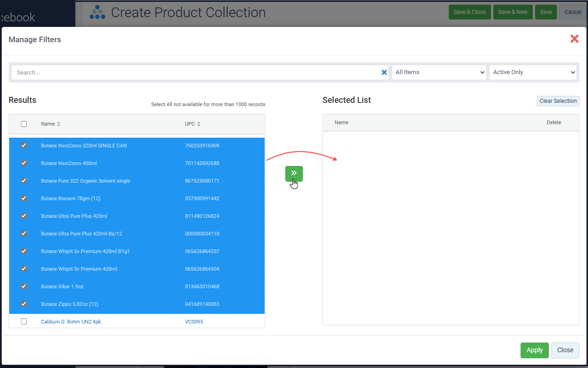Click the Butane Ronson 78gm (12) name
The width and height of the screenshot is (588, 368).
71,198
